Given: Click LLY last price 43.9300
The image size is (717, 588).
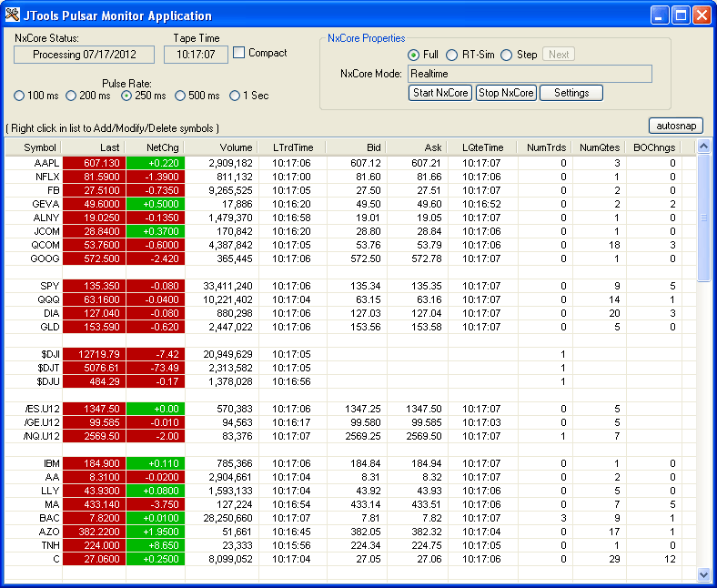Looking at the screenshot, I should click(95, 491).
